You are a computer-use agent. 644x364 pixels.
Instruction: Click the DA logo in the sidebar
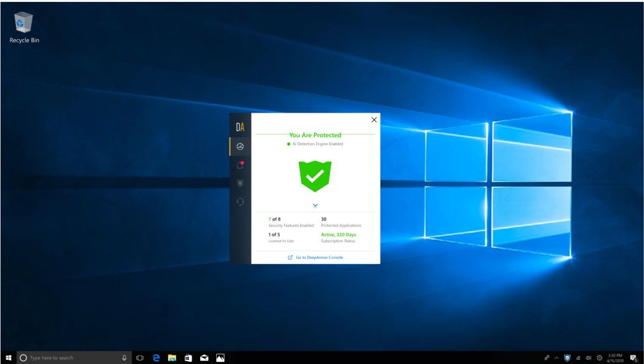(240, 127)
